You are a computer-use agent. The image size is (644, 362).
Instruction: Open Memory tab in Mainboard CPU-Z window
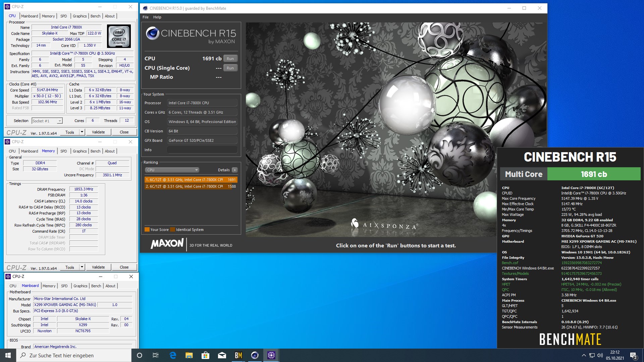[x=49, y=286]
